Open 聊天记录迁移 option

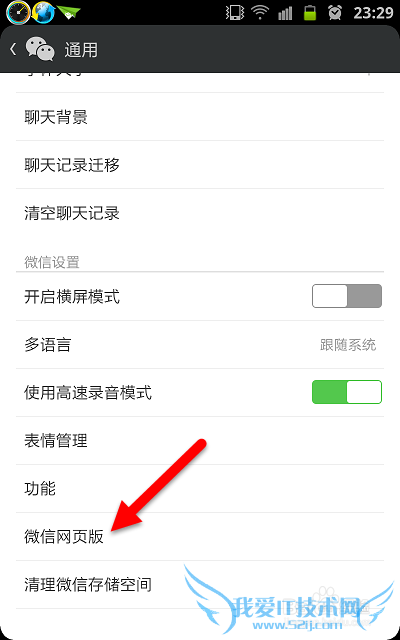click(200, 165)
